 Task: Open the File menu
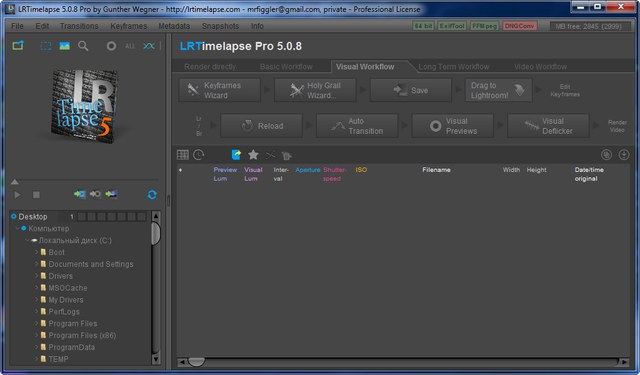17,26
